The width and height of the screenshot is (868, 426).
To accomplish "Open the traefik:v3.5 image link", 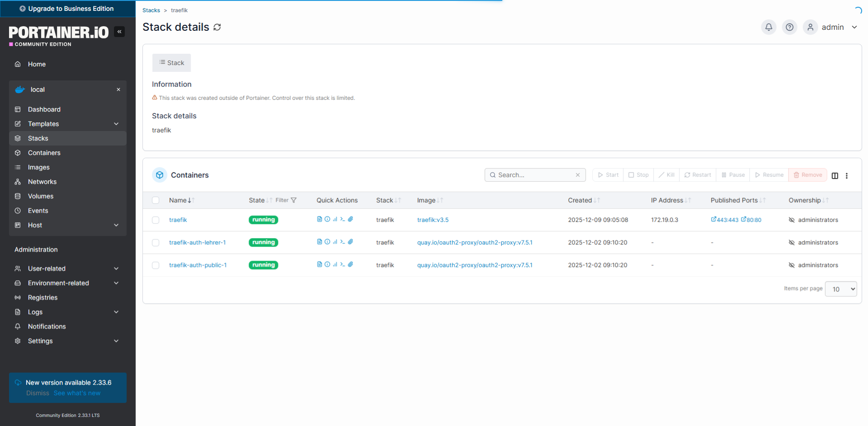I will (x=433, y=220).
